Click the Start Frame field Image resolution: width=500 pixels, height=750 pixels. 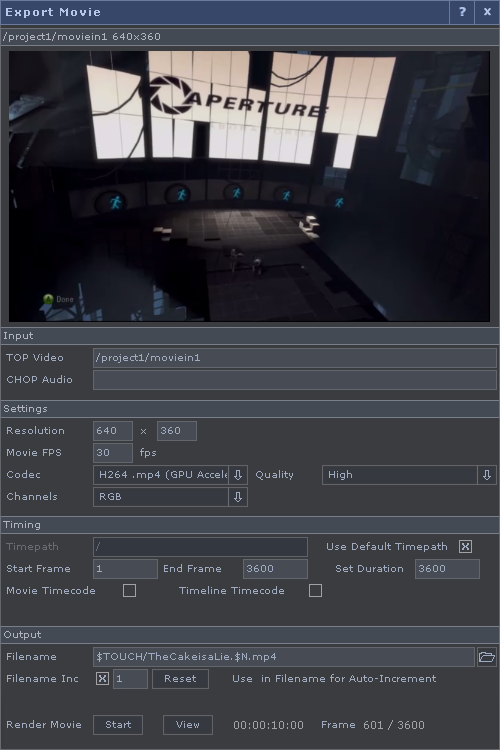125,569
